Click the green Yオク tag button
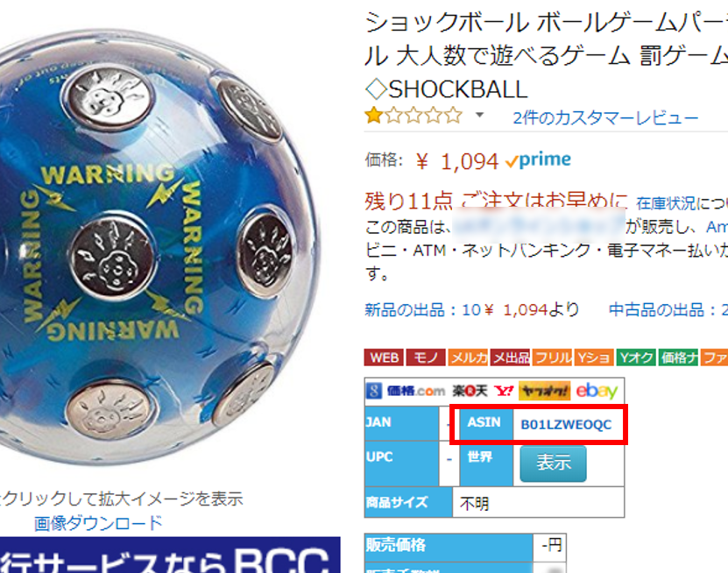Screen dimensions: 728x573 pos(636,357)
